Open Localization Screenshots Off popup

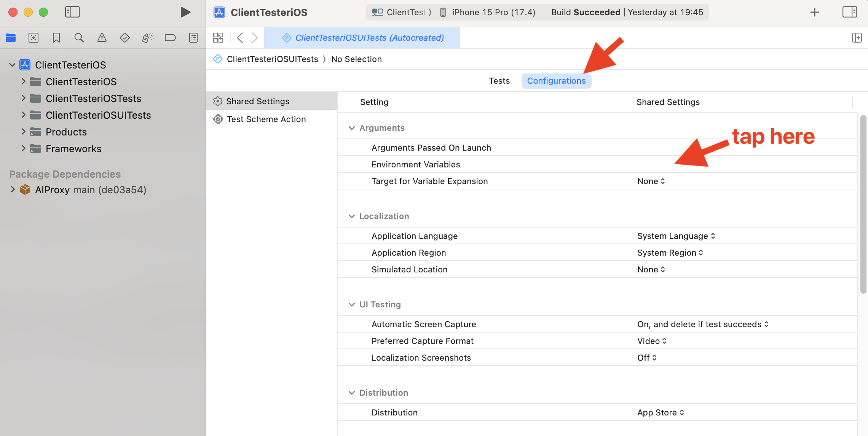point(647,358)
